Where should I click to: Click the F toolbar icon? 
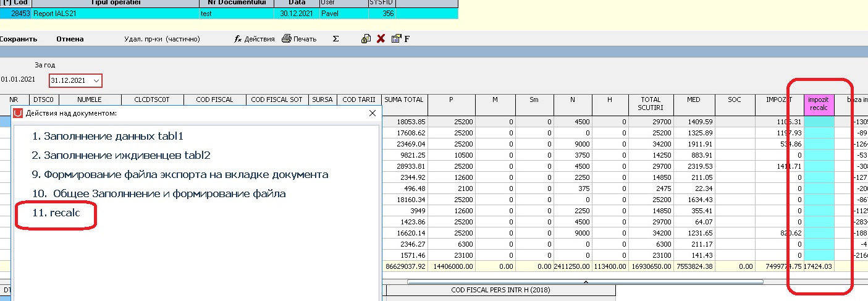pyautogui.click(x=407, y=39)
